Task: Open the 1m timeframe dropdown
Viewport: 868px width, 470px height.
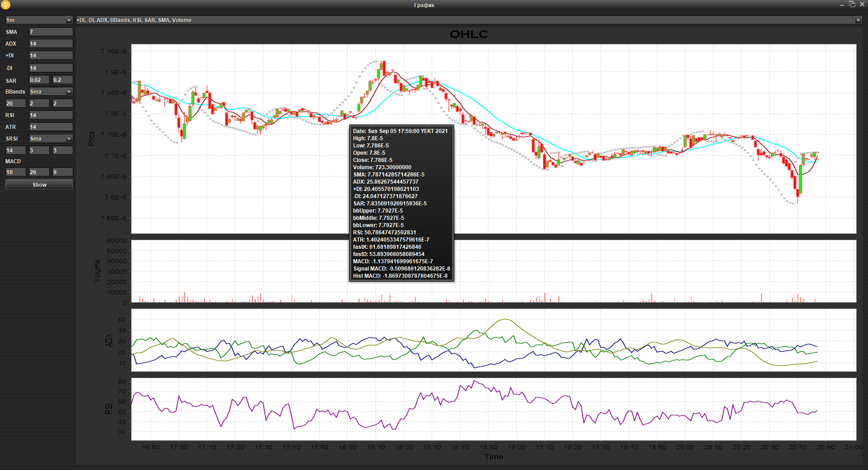Action: (38, 20)
